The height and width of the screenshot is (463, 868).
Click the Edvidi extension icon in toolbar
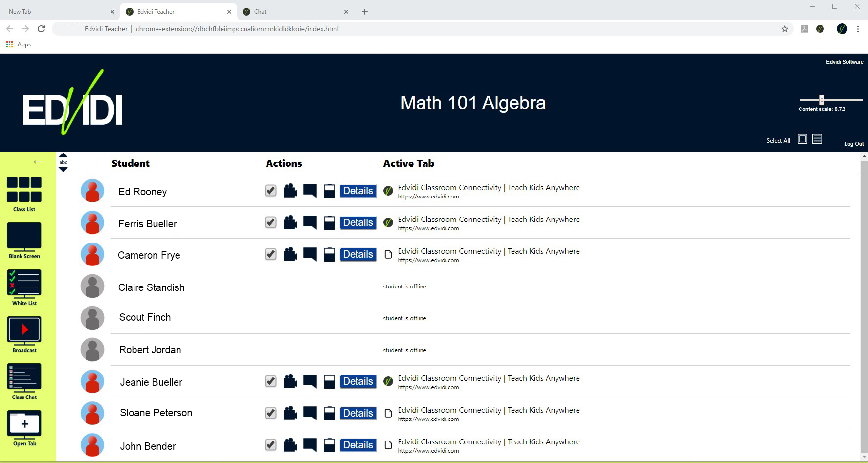pyautogui.click(x=820, y=29)
